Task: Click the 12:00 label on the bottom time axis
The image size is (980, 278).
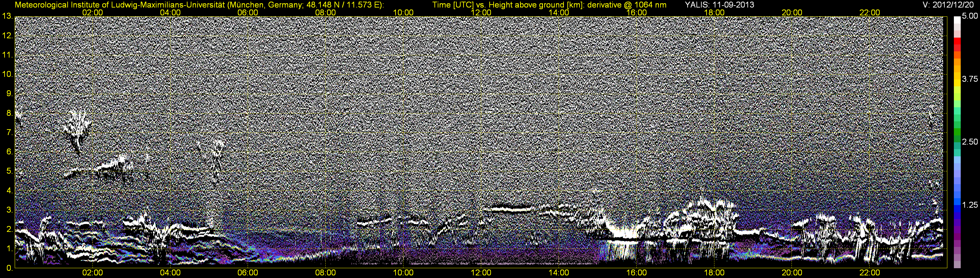Action: (481, 273)
